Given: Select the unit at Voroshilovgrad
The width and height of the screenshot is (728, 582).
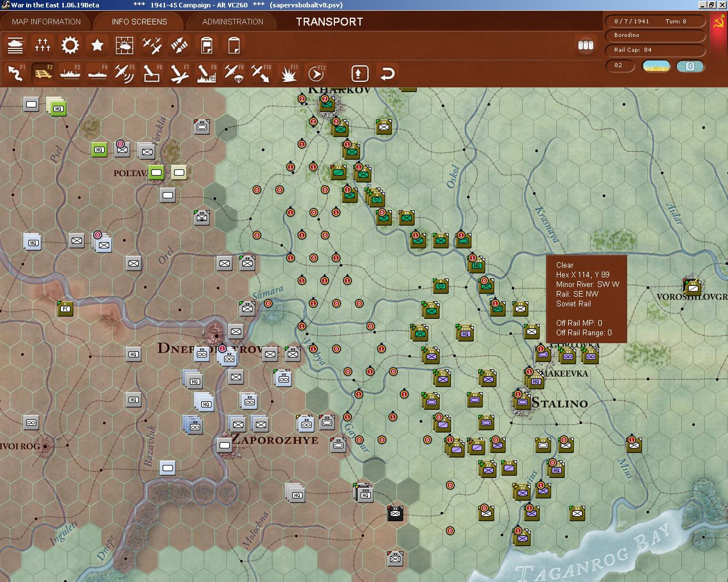Looking at the screenshot, I should pyautogui.click(x=693, y=287).
